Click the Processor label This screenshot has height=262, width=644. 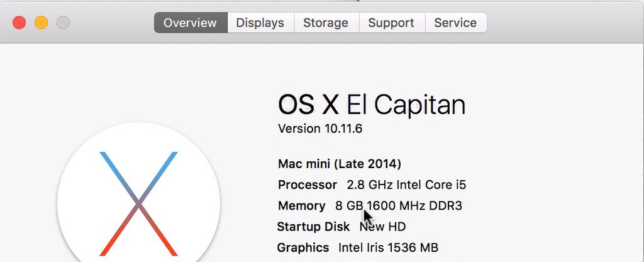(x=308, y=185)
